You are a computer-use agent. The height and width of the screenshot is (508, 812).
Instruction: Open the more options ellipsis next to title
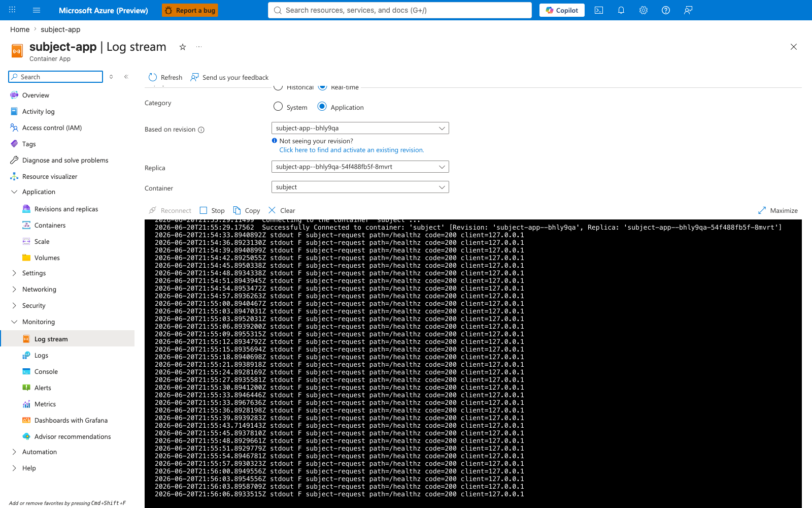[199, 47]
